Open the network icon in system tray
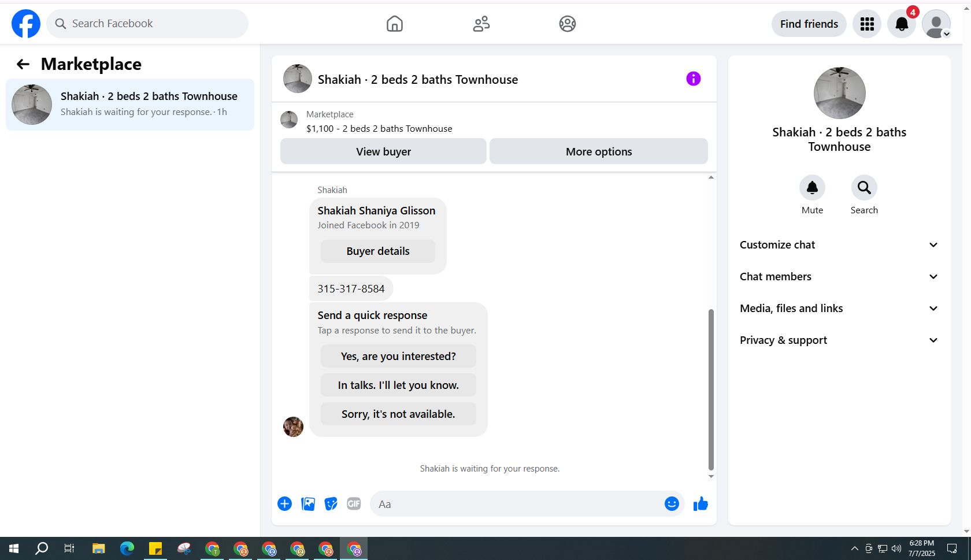 883,548
